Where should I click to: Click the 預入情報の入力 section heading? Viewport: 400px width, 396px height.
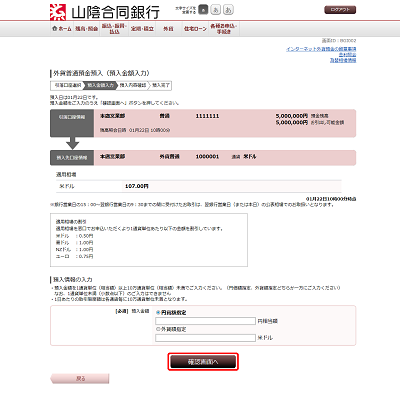point(73,279)
